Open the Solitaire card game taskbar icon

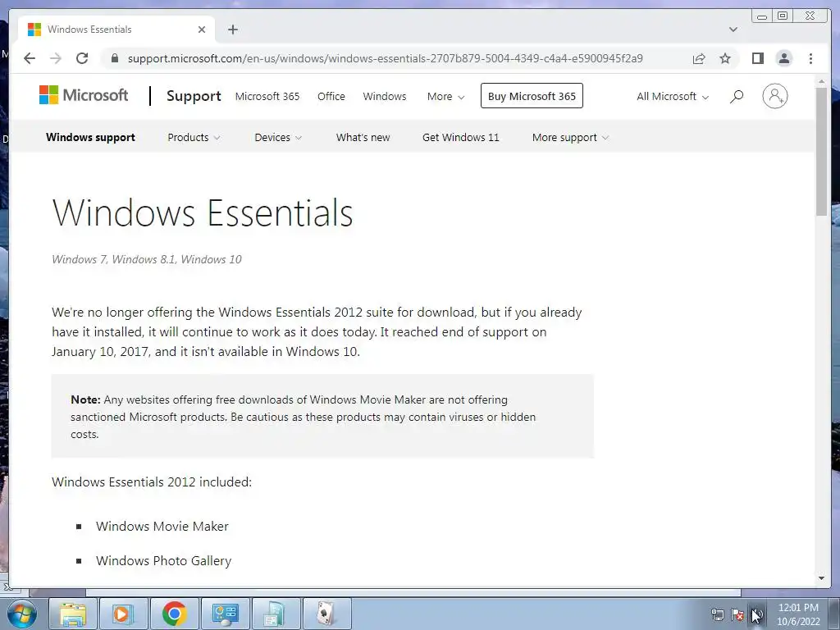[x=326, y=614]
